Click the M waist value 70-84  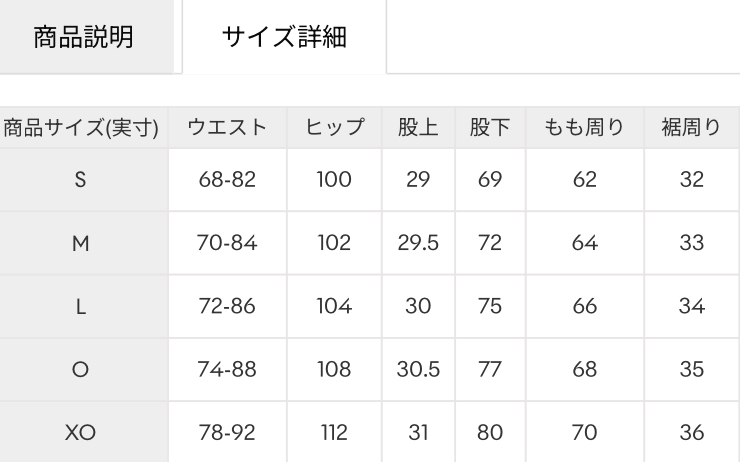(228, 243)
